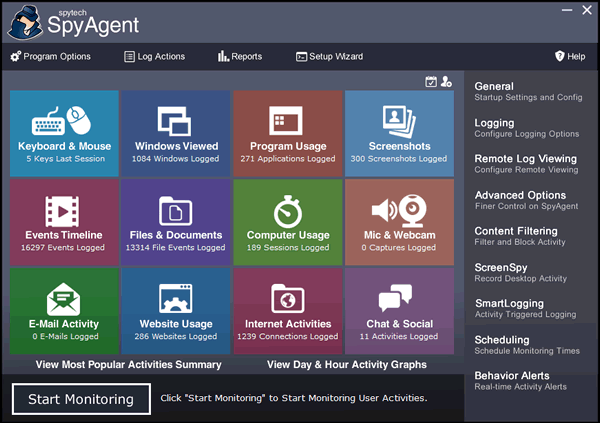The height and width of the screenshot is (423, 600).
Task: Open the Windows Viewed tile
Action: [x=176, y=133]
